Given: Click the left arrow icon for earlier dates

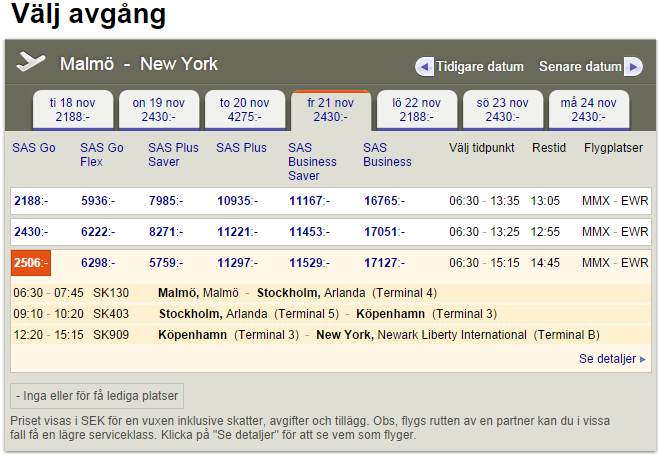Looking at the screenshot, I should point(424,67).
